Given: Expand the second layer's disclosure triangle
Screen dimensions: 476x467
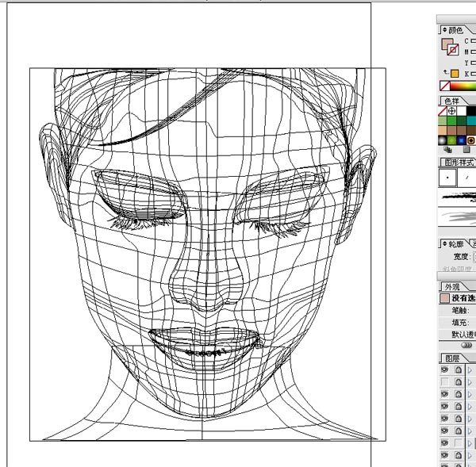Looking at the screenshot, I should (470, 382).
